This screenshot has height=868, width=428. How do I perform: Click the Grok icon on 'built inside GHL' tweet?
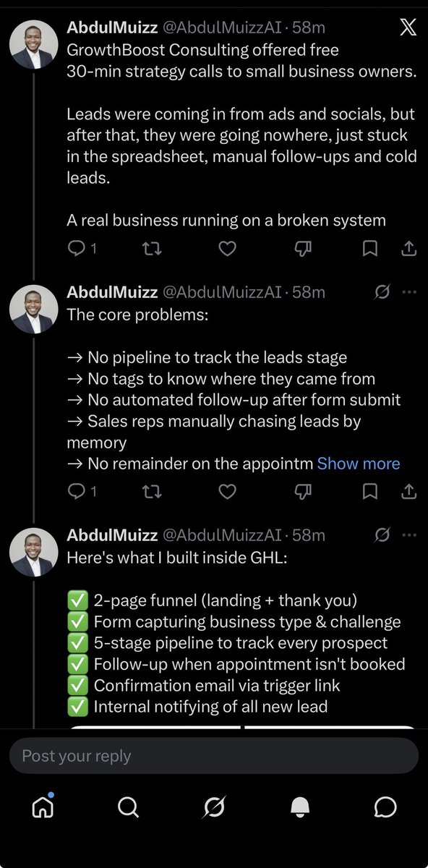[x=383, y=535]
